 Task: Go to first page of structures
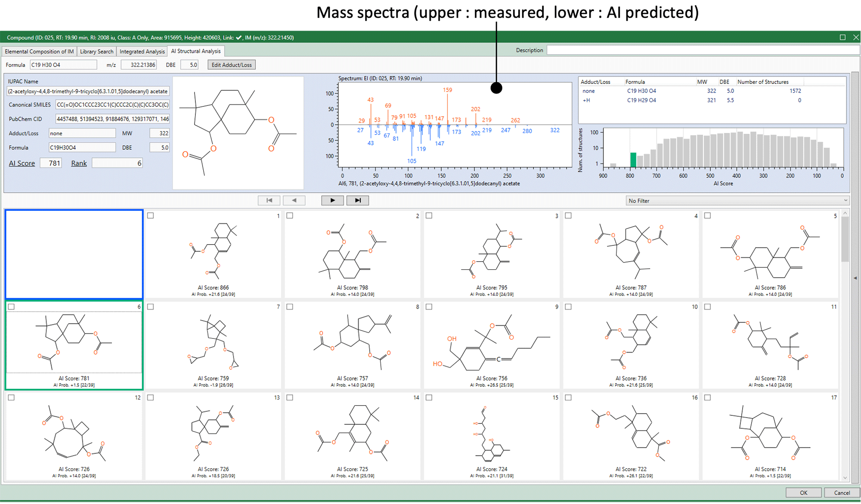click(269, 201)
